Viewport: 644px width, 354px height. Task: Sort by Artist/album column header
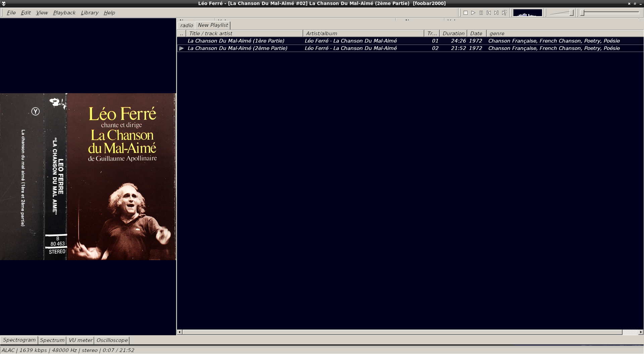tap(364, 34)
